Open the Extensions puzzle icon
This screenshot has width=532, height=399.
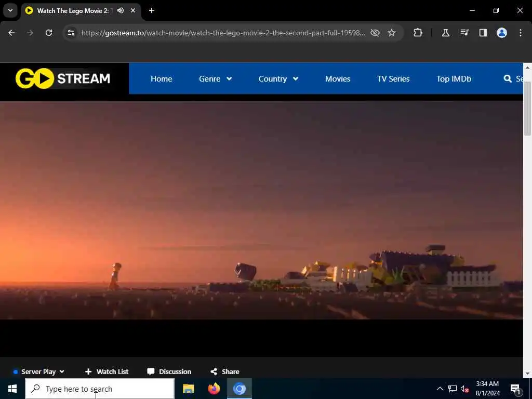coord(418,33)
